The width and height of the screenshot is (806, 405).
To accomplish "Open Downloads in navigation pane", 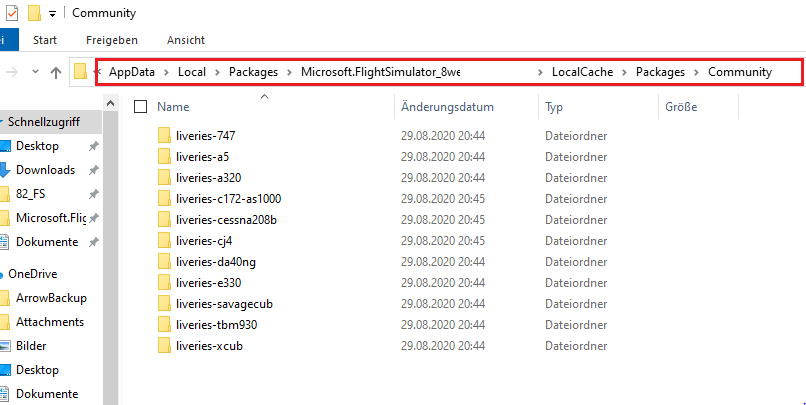I will 45,170.
